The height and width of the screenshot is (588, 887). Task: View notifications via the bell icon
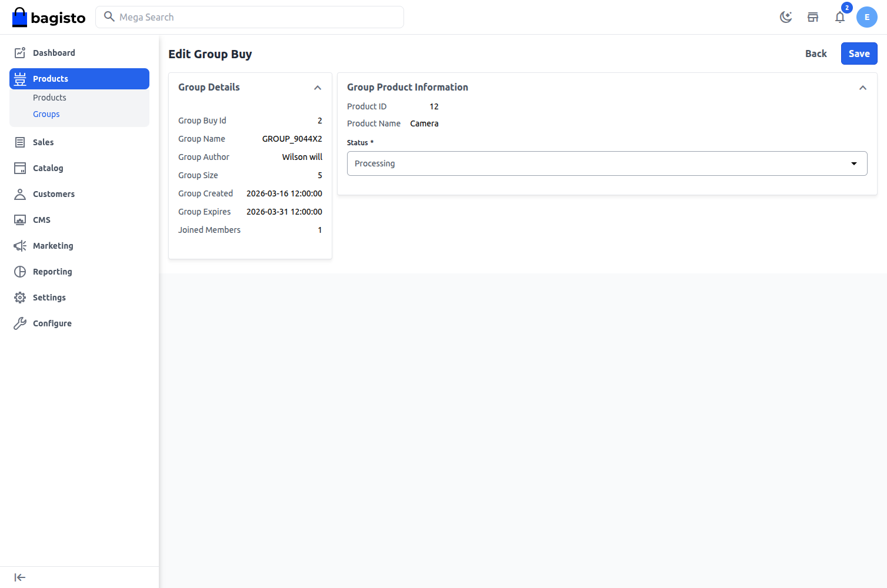[x=840, y=17]
